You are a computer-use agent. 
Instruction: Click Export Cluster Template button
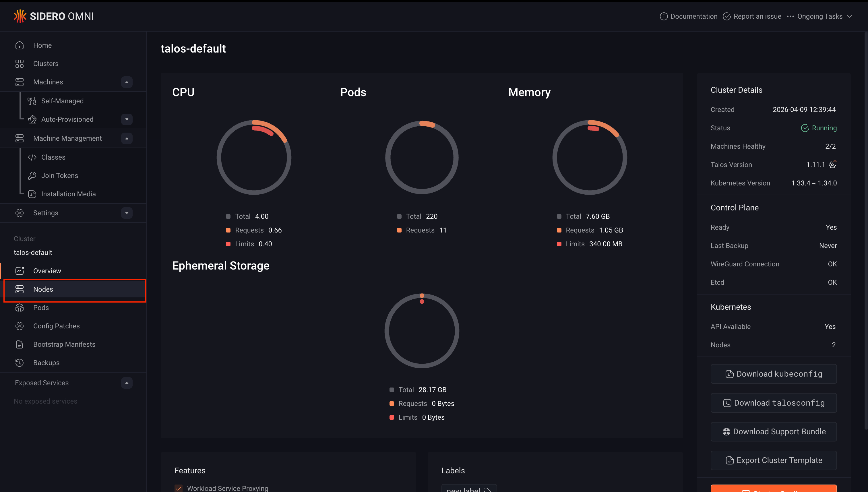coord(773,460)
